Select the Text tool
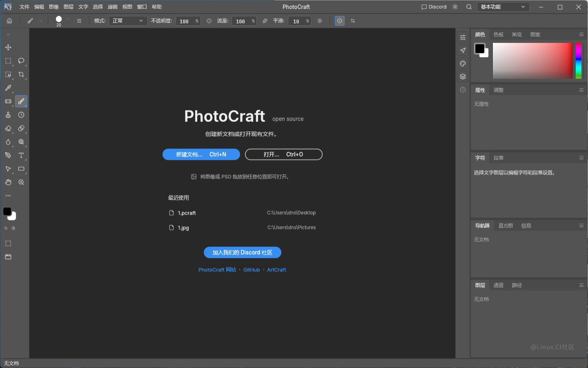 [21, 155]
